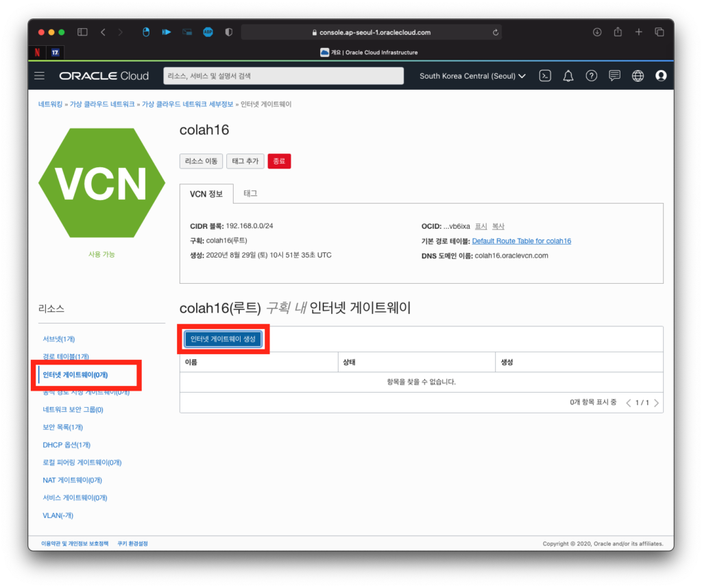Click the 인터넷 게이트웨이 생성 button
The height and width of the screenshot is (588, 702).
click(x=223, y=339)
